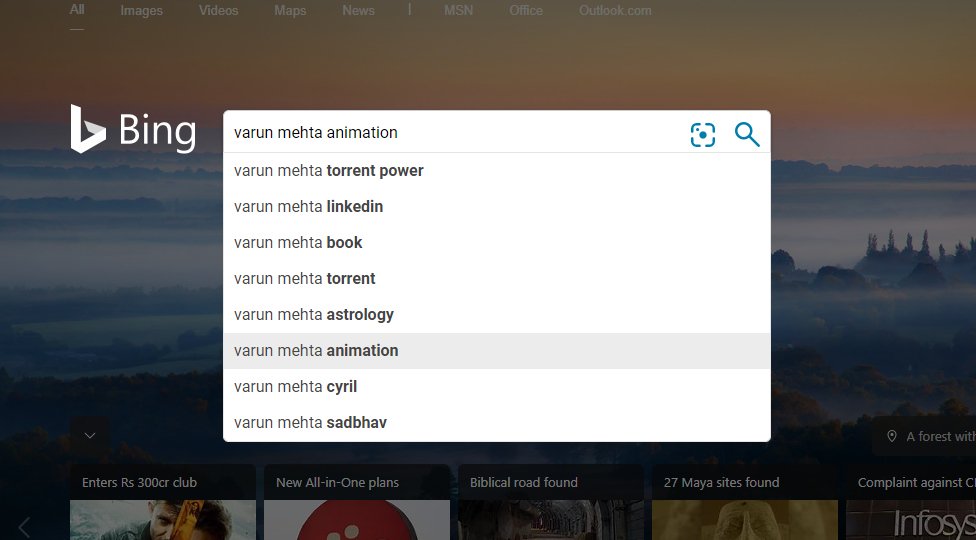The height and width of the screenshot is (540, 976).
Task: Open visual search camera icon
Action: tap(702, 134)
